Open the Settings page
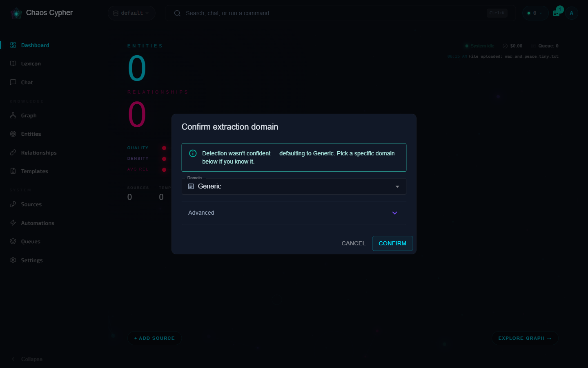 point(32,260)
